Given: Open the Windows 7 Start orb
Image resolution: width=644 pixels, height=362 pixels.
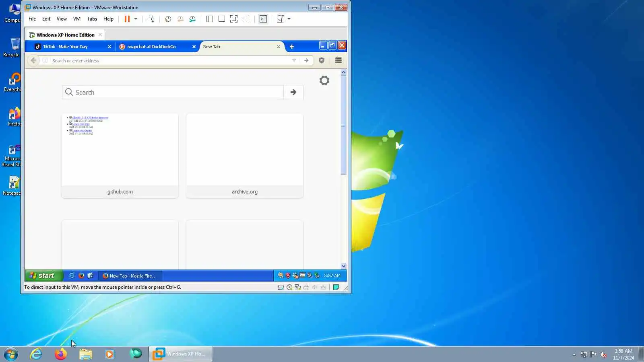Looking at the screenshot, I should tap(11, 354).
